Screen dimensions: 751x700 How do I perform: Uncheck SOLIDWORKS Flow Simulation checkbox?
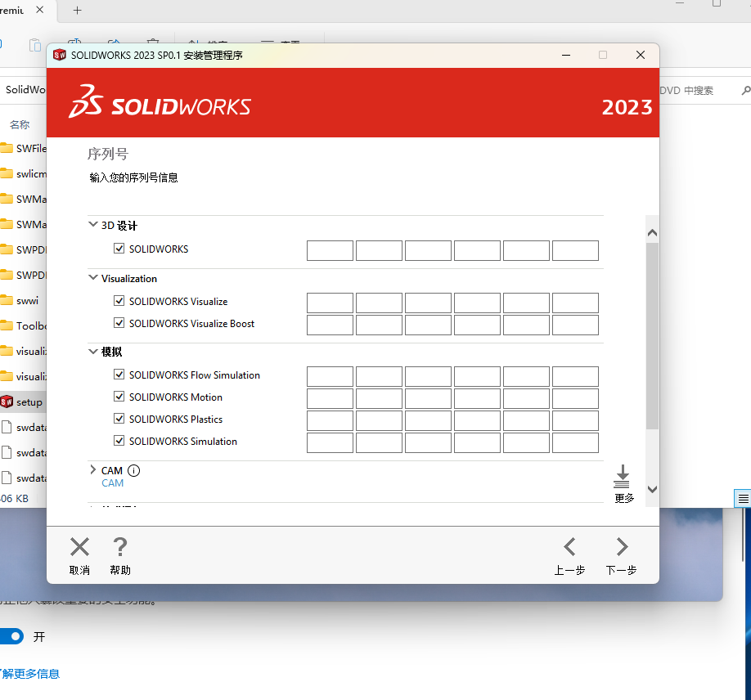(x=119, y=375)
